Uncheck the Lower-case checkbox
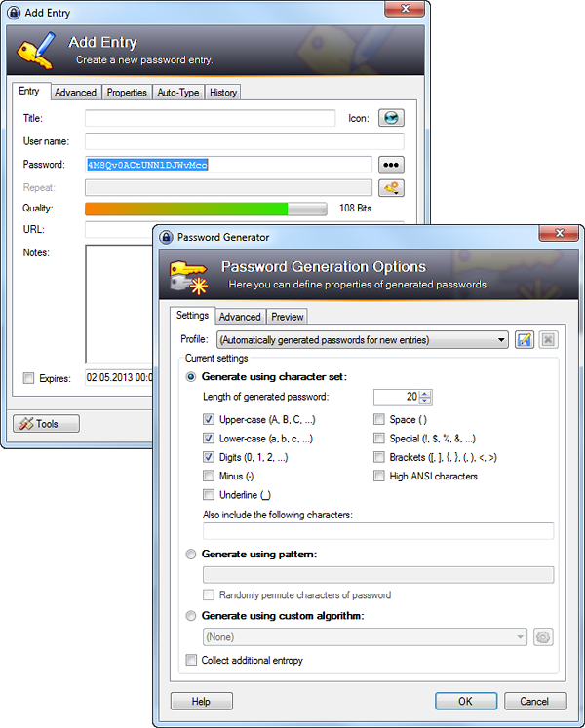 tap(209, 439)
